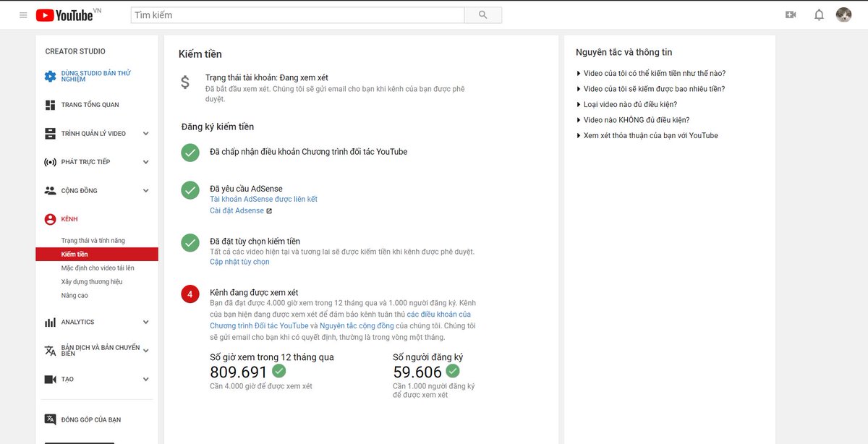Click green checkmark for partner terms step
The height and width of the screenshot is (444, 868).
click(190, 153)
